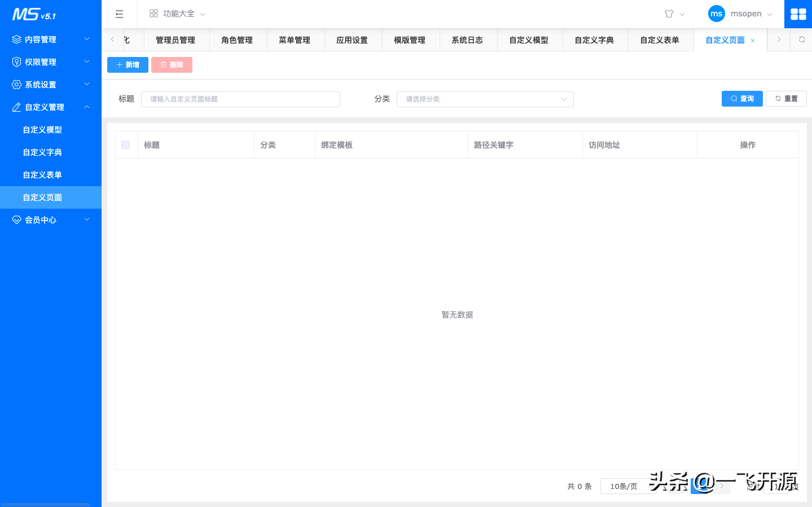
Task: Refresh tabs with the circular arrow icon
Action: tap(802, 39)
